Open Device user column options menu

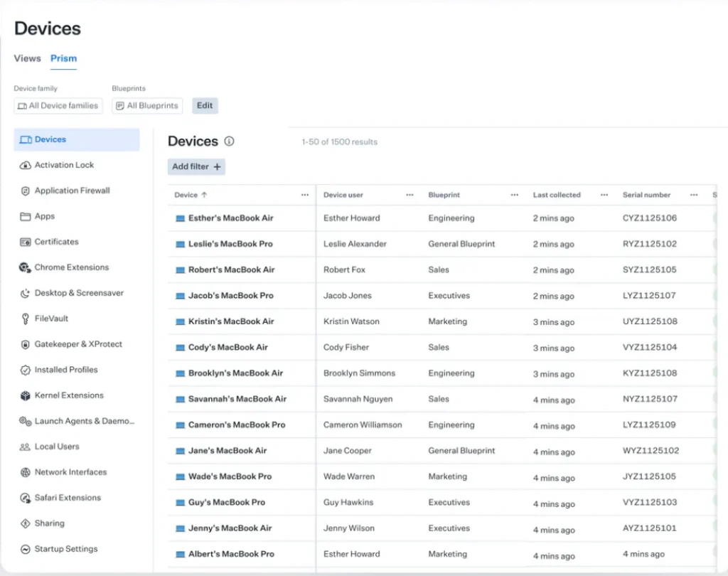pos(409,195)
